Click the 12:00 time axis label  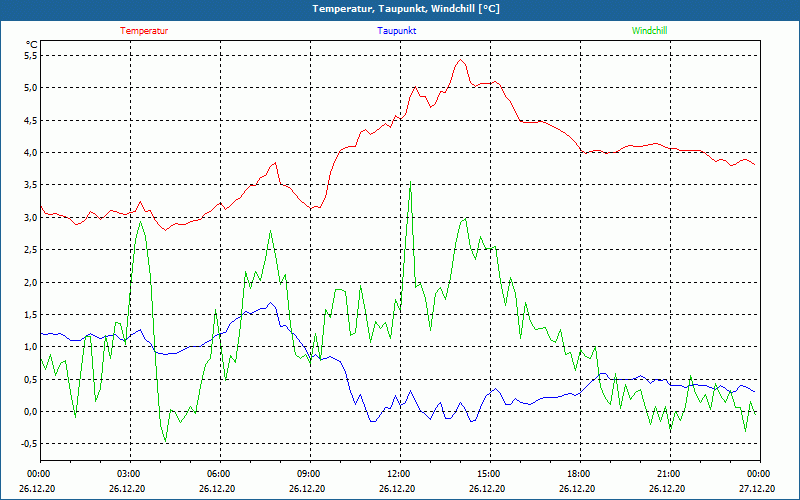[397, 474]
